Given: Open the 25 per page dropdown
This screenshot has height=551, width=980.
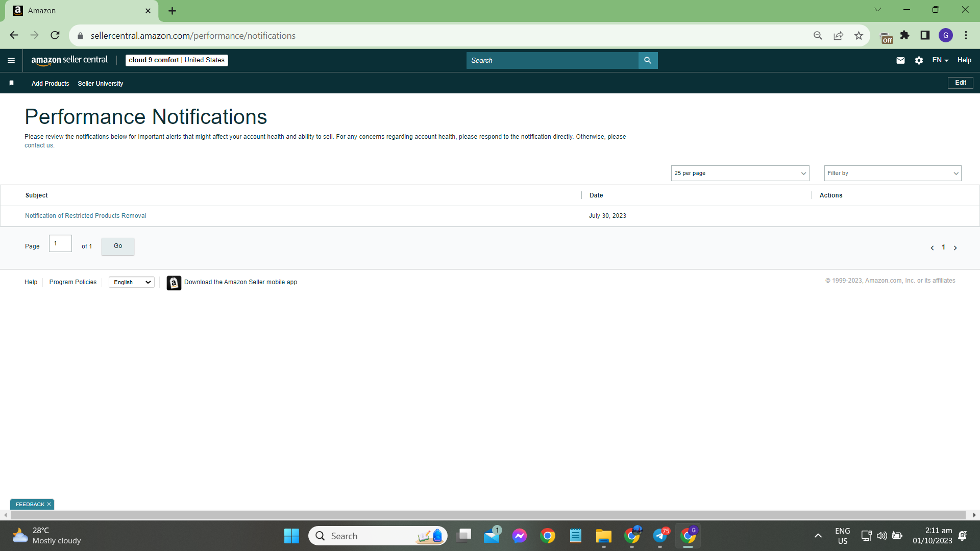Looking at the screenshot, I should click(x=740, y=173).
